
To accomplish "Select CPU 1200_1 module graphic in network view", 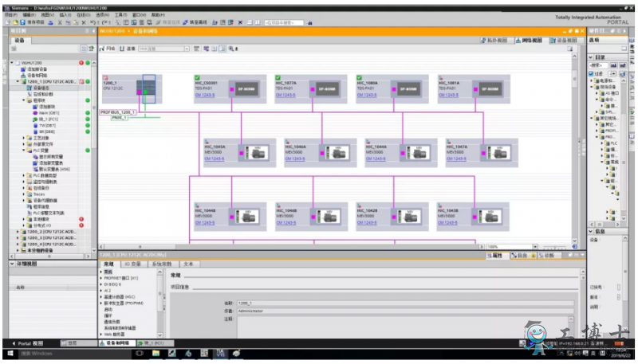I will (146, 88).
